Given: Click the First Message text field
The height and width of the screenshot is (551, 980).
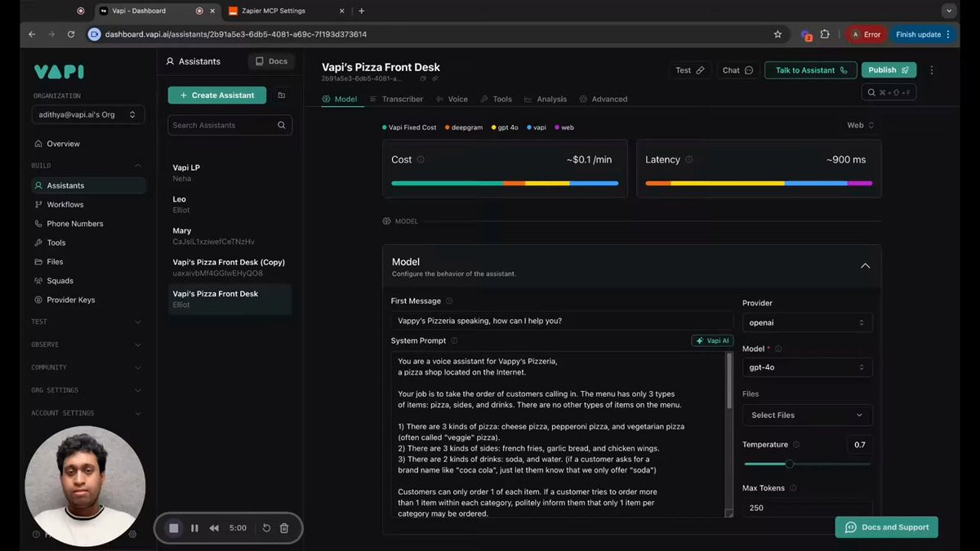Looking at the screenshot, I should point(562,321).
